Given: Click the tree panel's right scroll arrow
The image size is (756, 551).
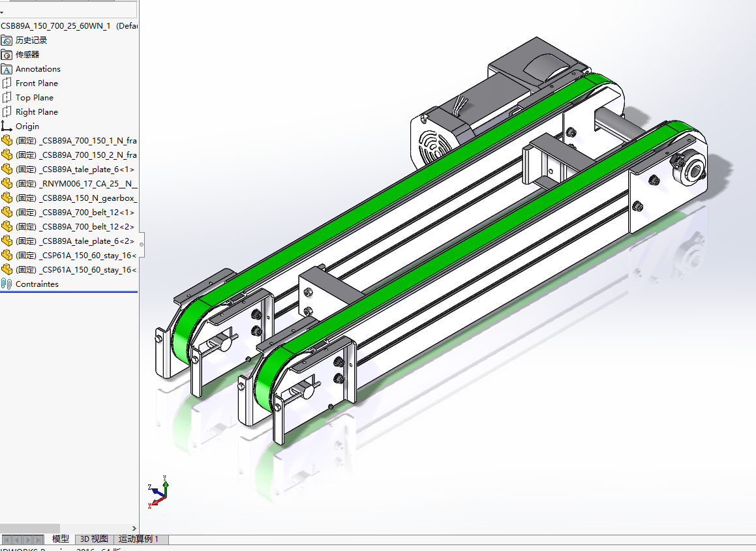Looking at the screenshot, I should (134, 529).
